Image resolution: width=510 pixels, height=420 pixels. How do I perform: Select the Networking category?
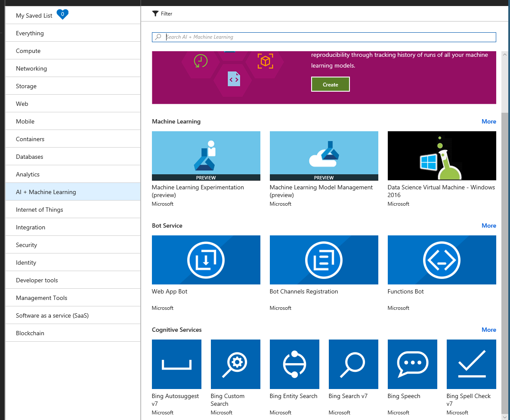coord(73,68)
